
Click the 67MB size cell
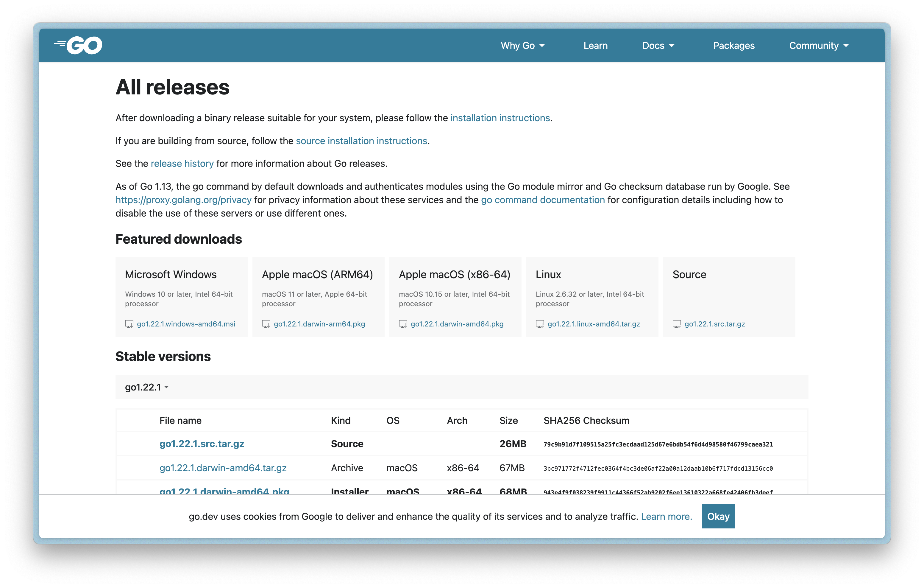(512, 468)
